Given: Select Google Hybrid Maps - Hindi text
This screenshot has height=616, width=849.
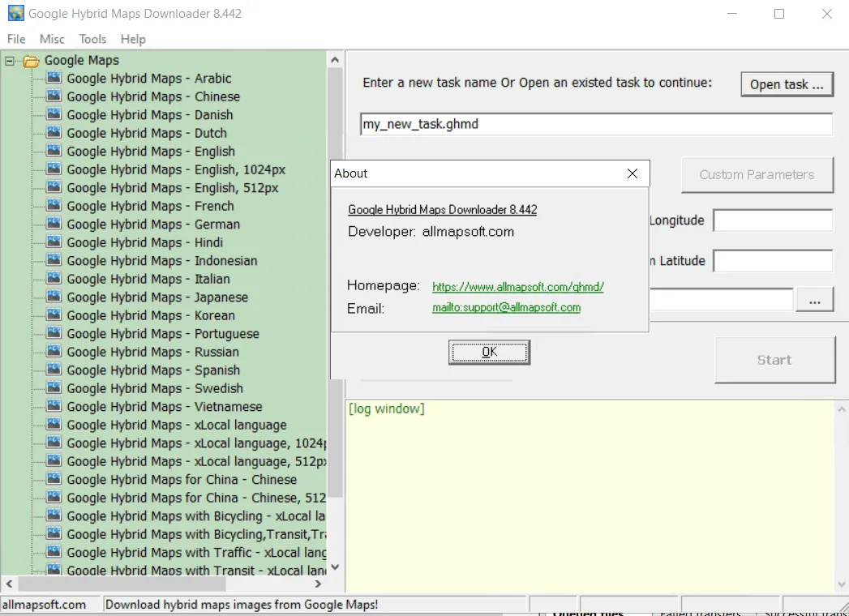Looking at the screenshot, I should [x=144, y=242].
